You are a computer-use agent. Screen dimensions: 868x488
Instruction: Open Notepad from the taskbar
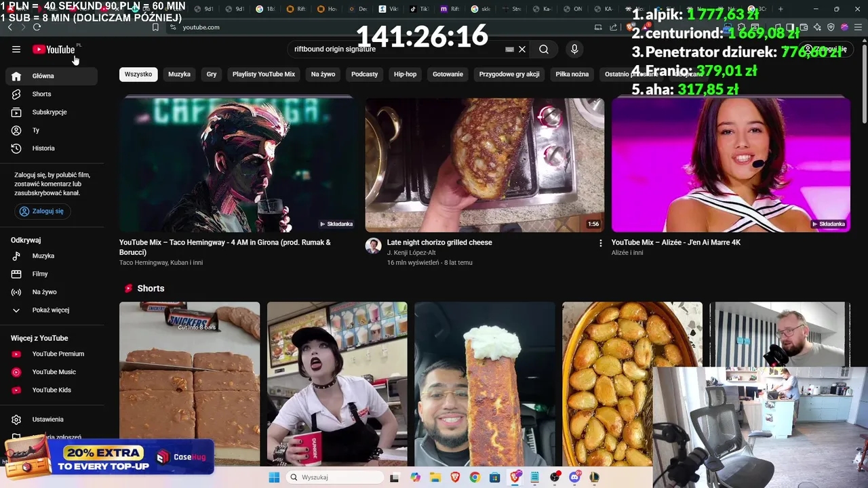pyautogui.click(x=534, y=477)
